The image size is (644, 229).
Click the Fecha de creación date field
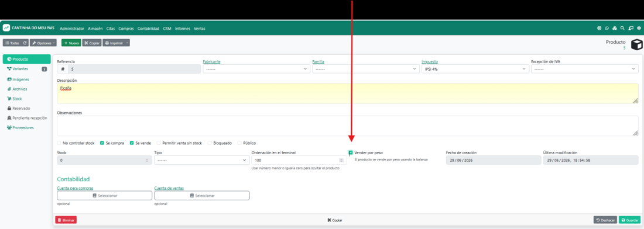tap(494, 160)
